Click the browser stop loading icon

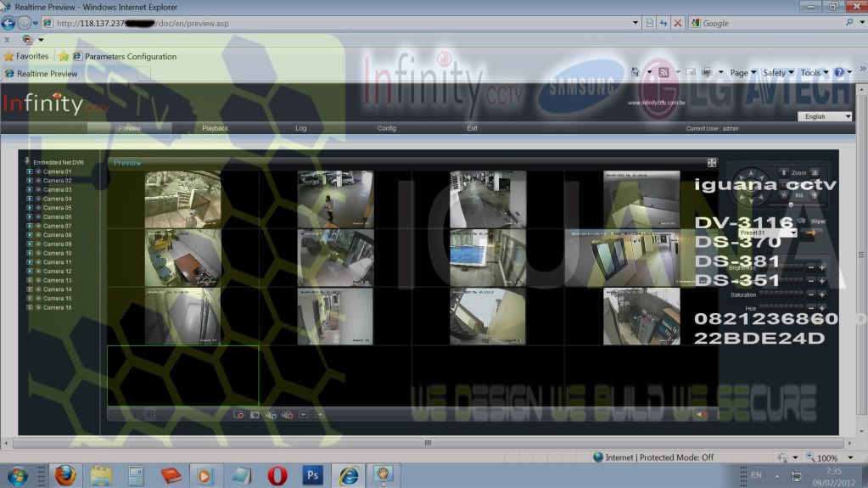click(x=678, y=23)
